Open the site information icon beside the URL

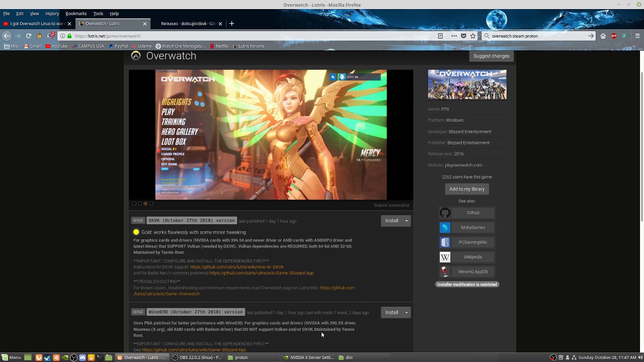click(x=62, y=36)
